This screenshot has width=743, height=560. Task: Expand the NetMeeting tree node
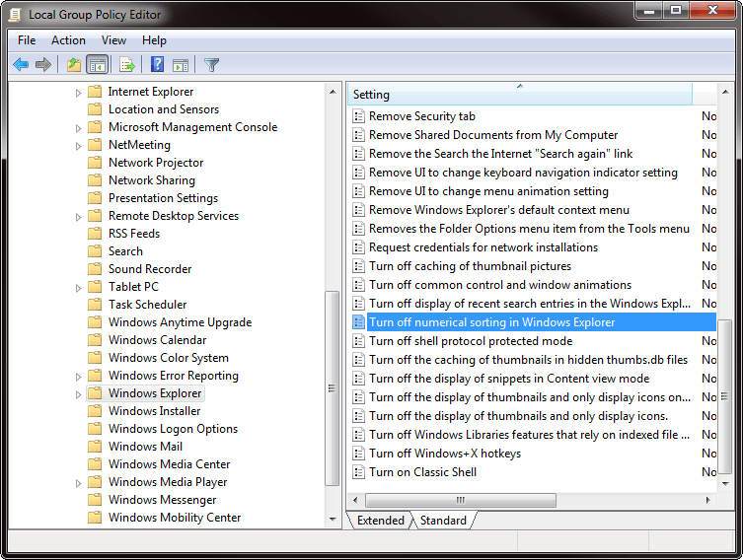pyautogui.click(x=78, y=146)
